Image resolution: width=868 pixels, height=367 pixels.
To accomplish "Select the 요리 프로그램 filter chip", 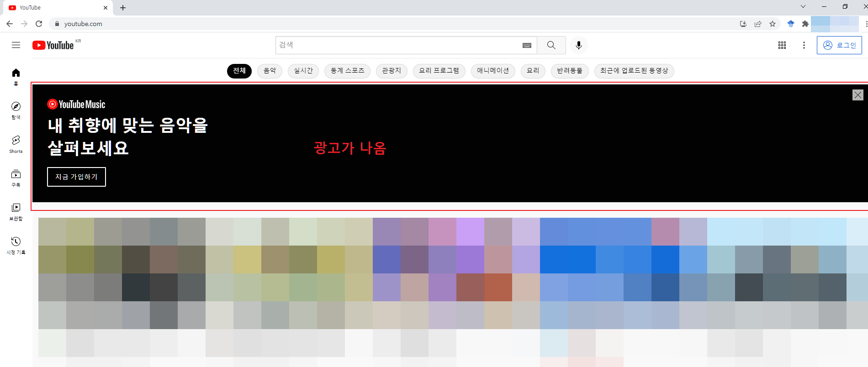I will (439, 71).
